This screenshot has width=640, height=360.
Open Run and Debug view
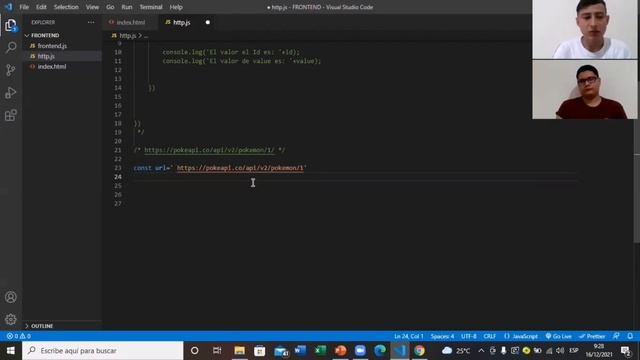point(11,93)
